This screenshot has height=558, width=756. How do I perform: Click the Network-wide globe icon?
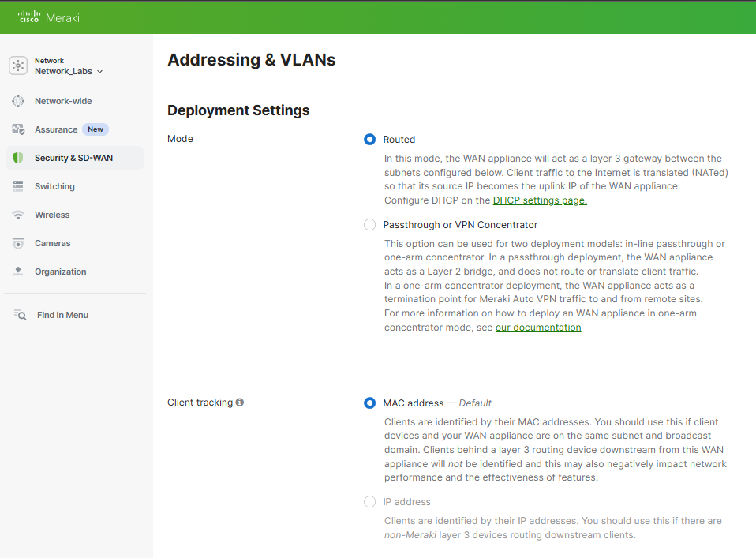click(18, 101)
